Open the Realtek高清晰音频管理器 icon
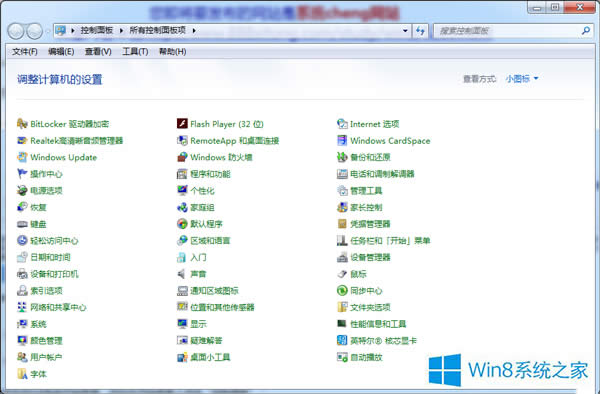This screenshot has width=600, height=394. pos(22,140)
